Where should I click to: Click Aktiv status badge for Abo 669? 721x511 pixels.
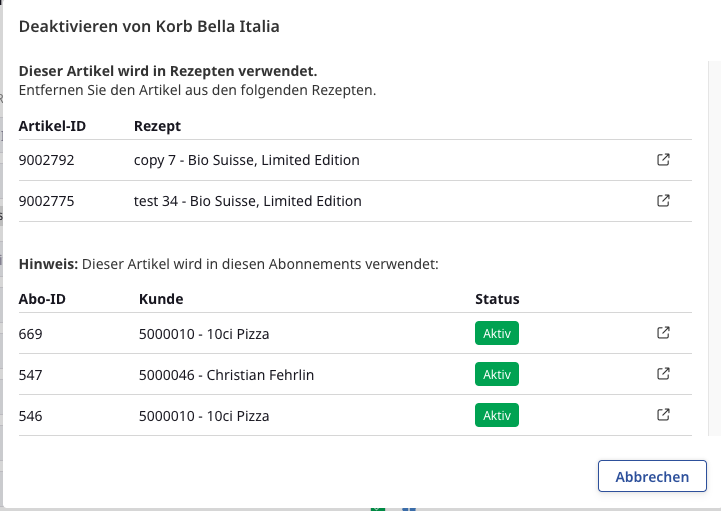(x=497, y=333)
